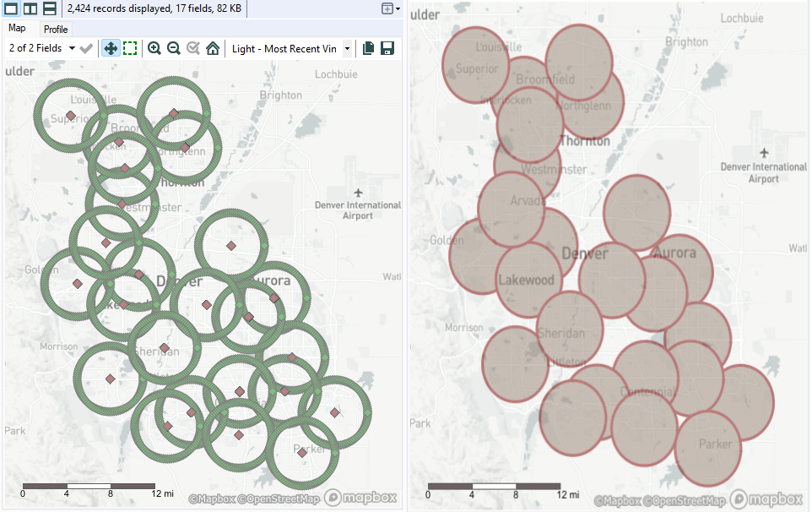This screenshot has height=512, width=812.
Task: Click the zoom in magnifier icon
Action: pos(154,49)
